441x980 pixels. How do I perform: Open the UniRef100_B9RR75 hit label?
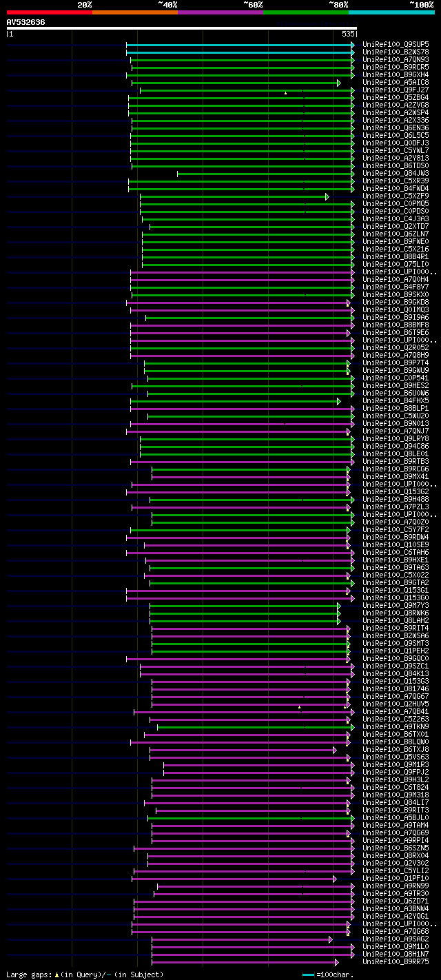(396, 961)
